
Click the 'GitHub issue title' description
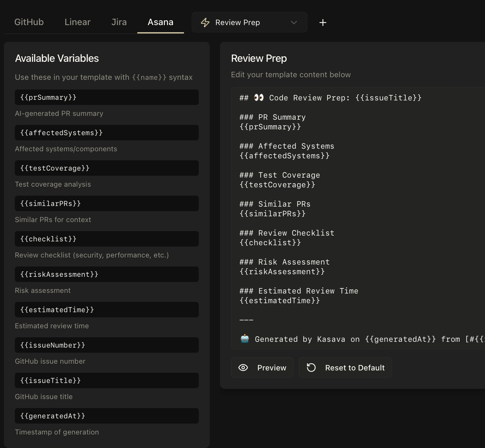click(44, 397)
